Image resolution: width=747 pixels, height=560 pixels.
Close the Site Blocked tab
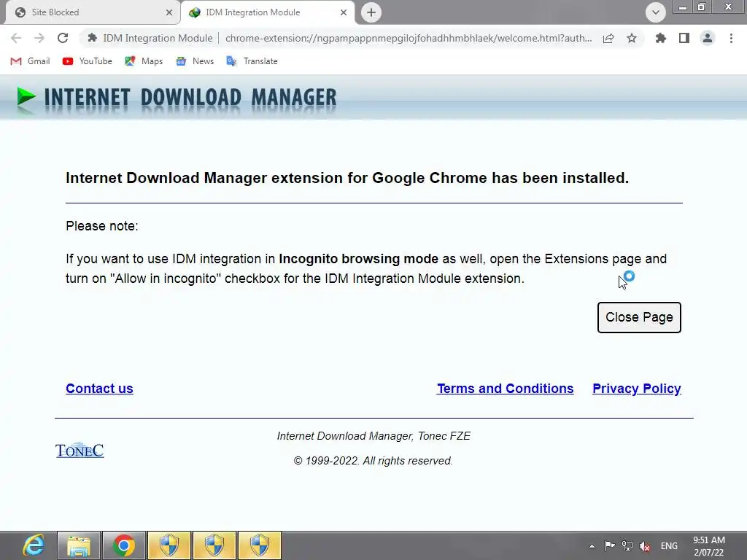point(169,12)
